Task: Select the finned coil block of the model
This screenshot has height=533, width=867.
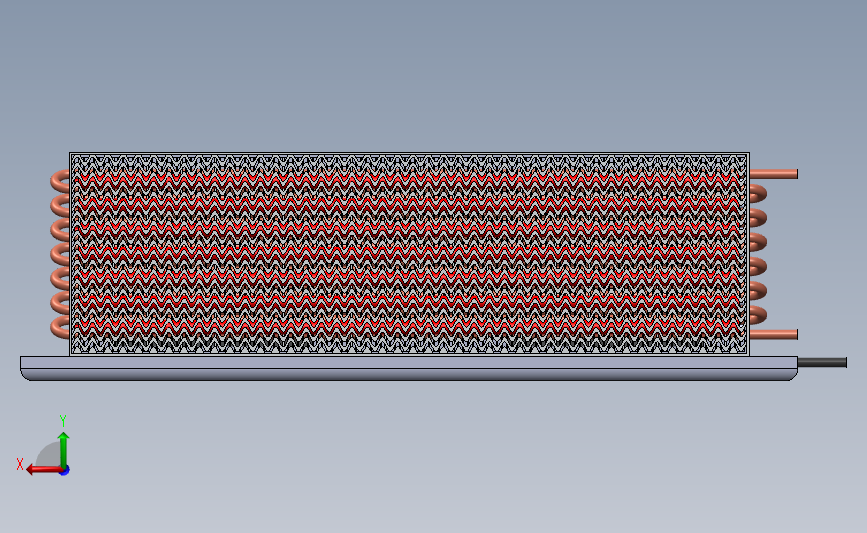Action: [409, 254]
